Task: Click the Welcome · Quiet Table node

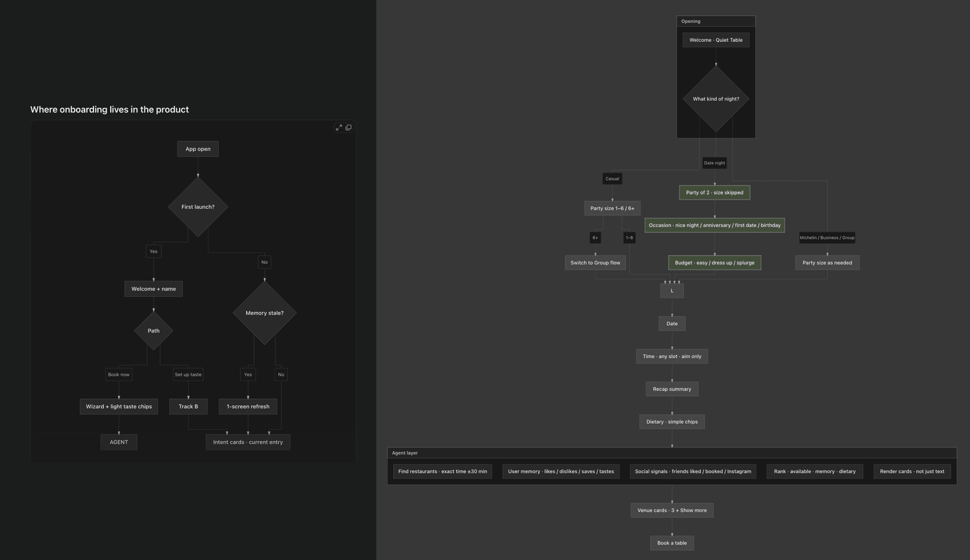Action: 716,40
